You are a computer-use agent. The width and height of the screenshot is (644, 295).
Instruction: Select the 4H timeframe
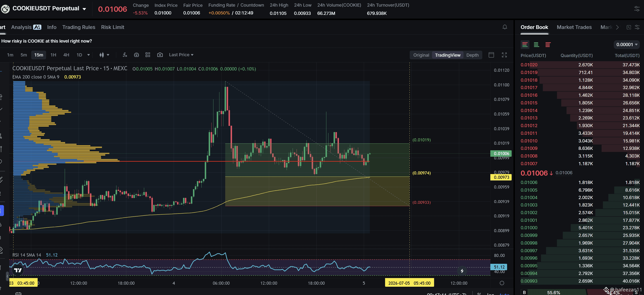(x=66, y=55)
